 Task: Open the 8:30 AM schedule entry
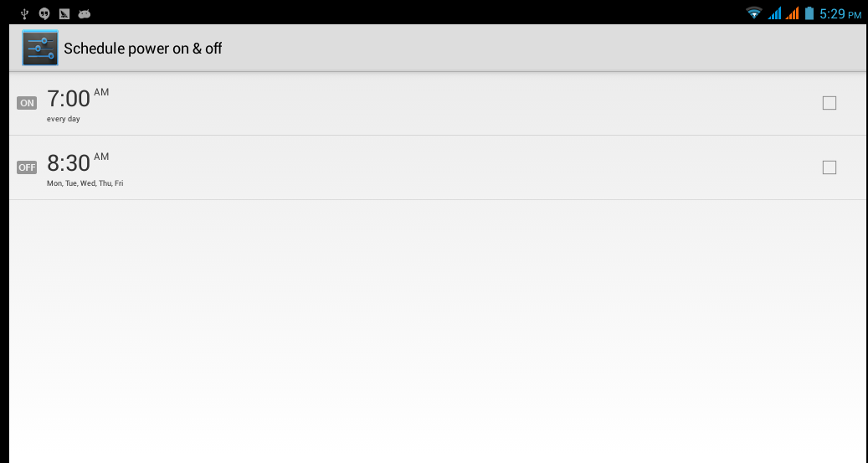(439, 167)
